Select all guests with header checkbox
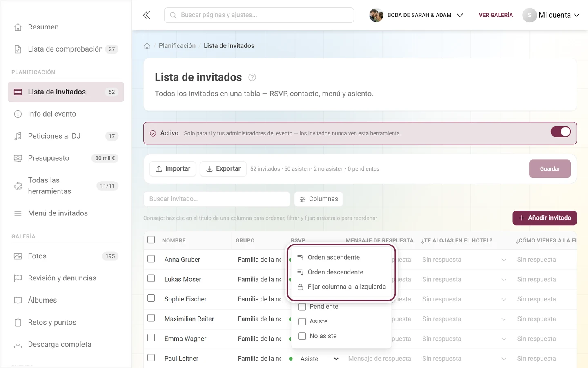This screenshot has height=368, width=588. [x=151, y=240]
